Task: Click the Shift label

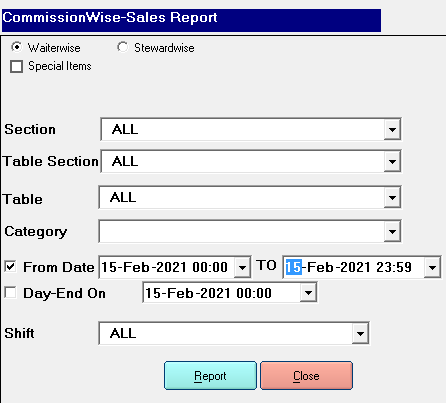Action: point(19,333)
